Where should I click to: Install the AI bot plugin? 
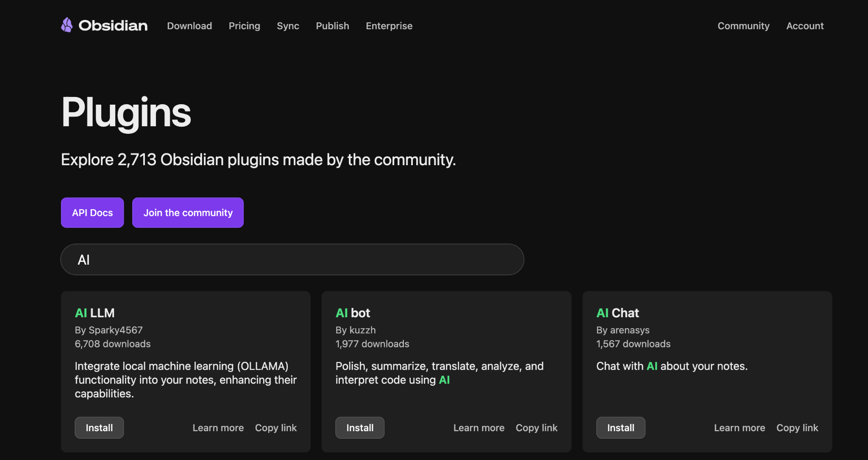[x=360, y=428]
